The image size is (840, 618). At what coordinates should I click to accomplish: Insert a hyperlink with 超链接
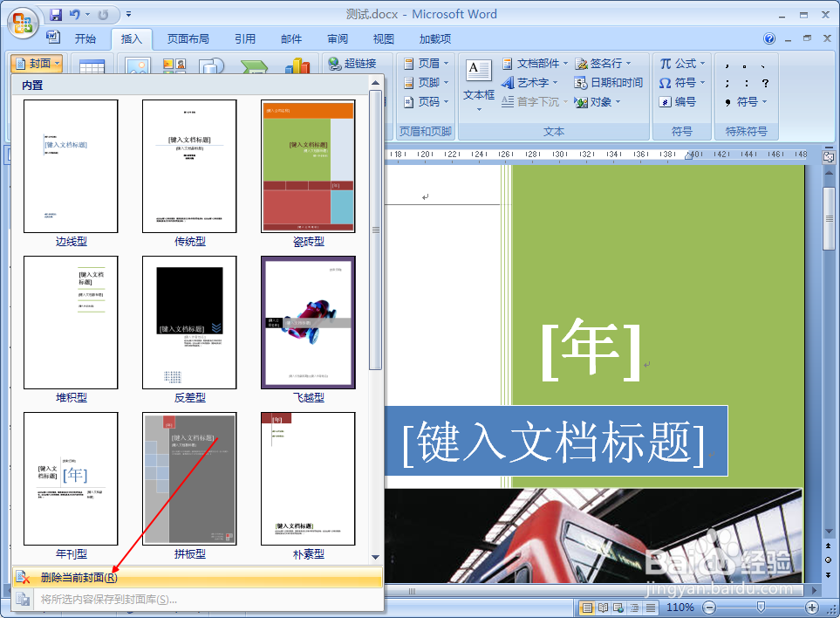352,63
